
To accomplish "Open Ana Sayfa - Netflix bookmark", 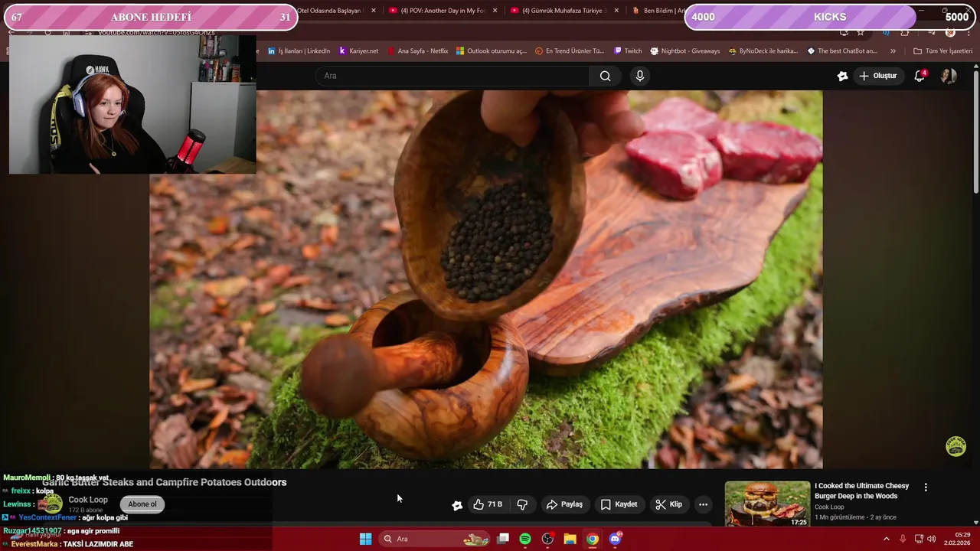I will [x=417, y=51].
